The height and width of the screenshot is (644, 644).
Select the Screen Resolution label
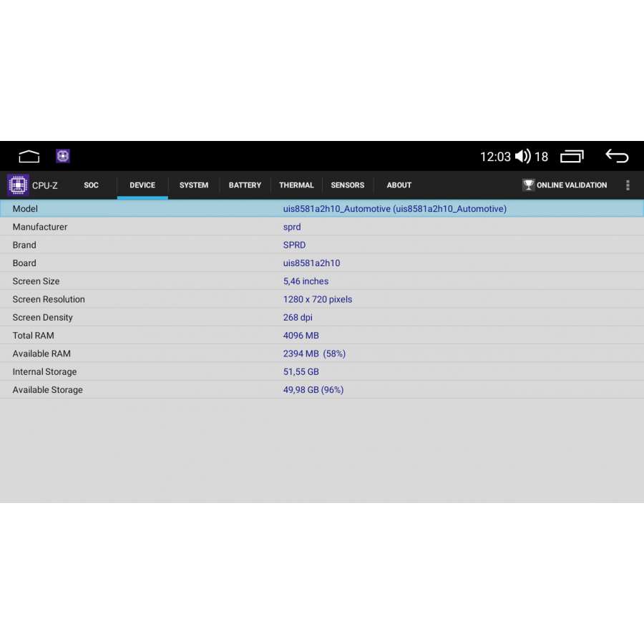[x=49, y=299]
